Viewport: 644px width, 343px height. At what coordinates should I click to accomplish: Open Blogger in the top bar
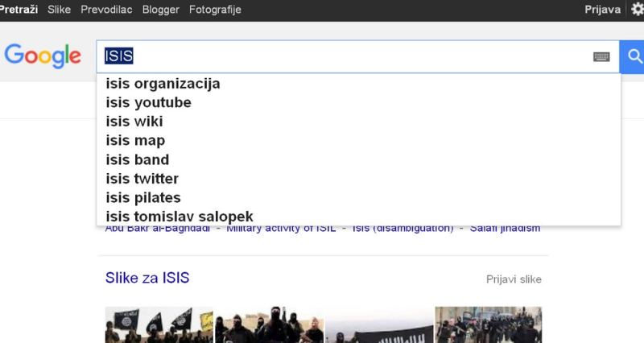click(x=160, y=10)
